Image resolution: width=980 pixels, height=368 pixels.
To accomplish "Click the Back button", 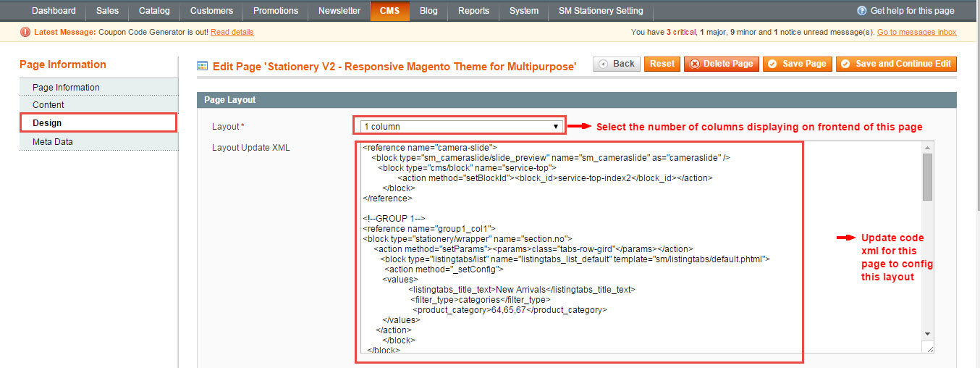I will tap(616, 64).
